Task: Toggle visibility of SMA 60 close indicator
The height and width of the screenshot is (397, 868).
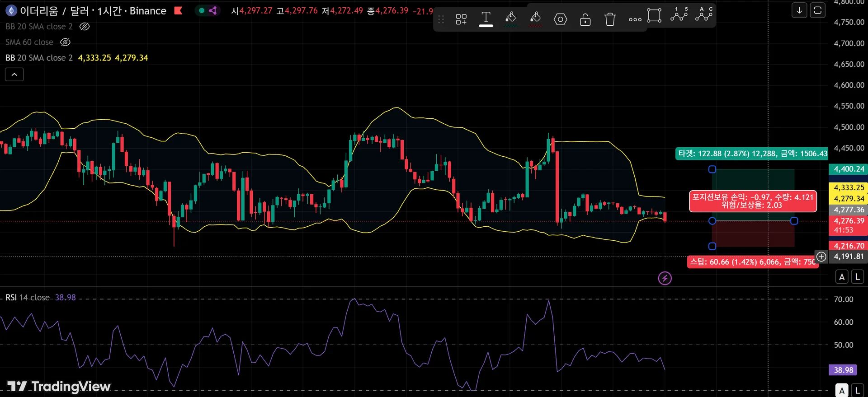Action: coord(65,42)
